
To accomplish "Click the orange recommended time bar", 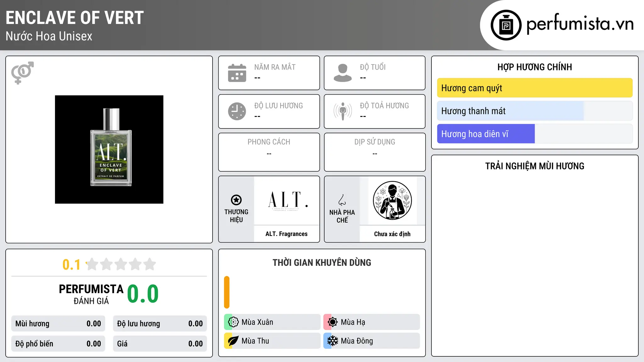I will pos(227,292).
